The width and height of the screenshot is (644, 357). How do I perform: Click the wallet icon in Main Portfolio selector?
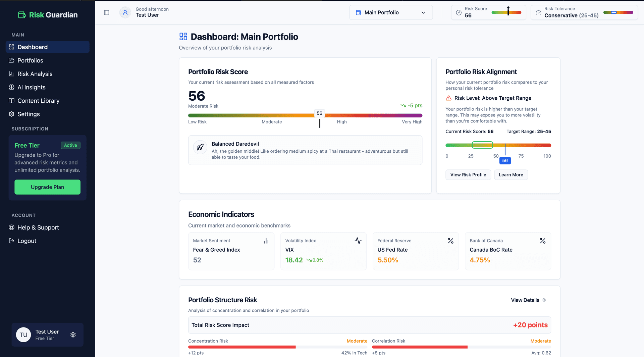358,12
